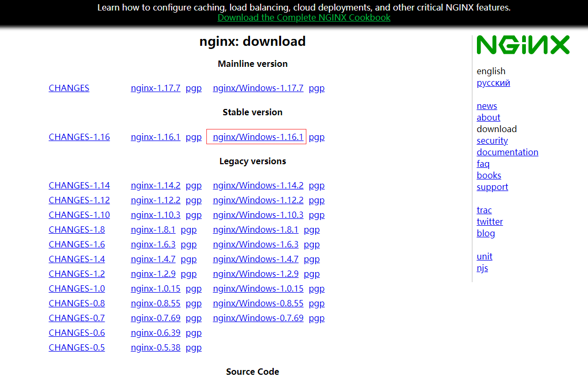Open the nginx/Windows-1.8.1 download
This screenshot has width=588, height=380.
(x=255, y=229)
